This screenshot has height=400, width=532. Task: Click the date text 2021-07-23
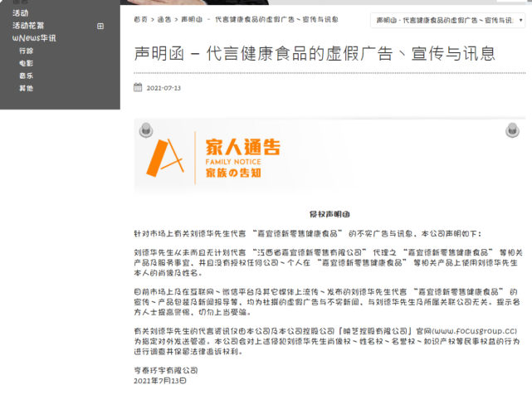click(x=164, y=88)
